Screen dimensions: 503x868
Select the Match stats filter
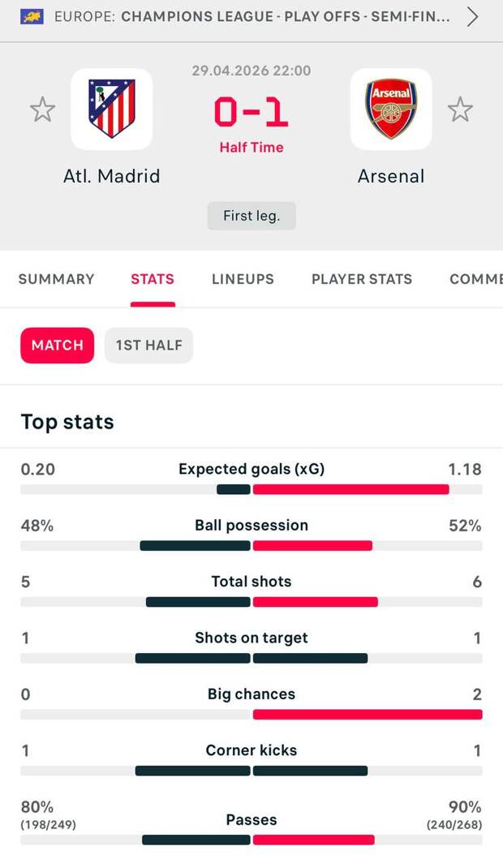[x=57, y=346]
